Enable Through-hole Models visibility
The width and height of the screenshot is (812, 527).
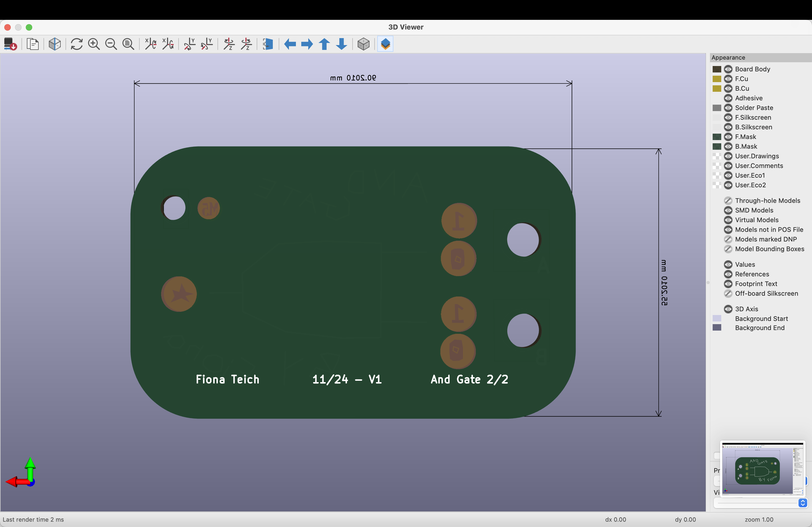[728, 201]
